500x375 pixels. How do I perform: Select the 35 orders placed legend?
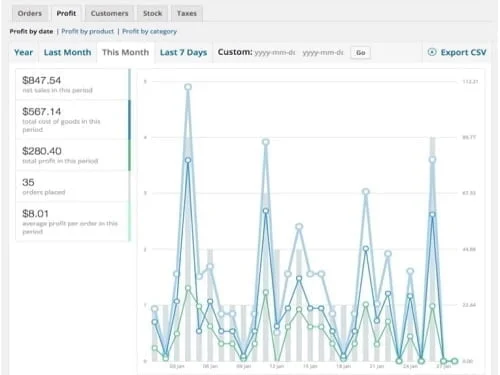(73, 186)
